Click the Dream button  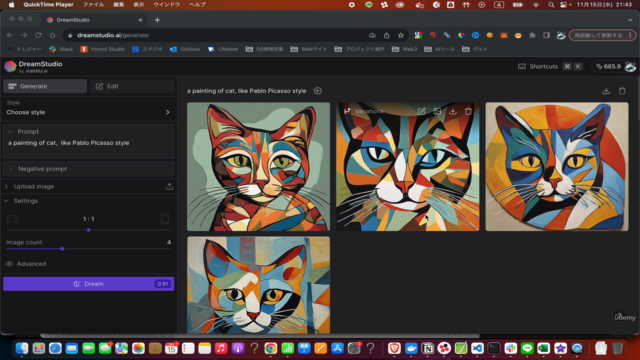coord(88,284)
